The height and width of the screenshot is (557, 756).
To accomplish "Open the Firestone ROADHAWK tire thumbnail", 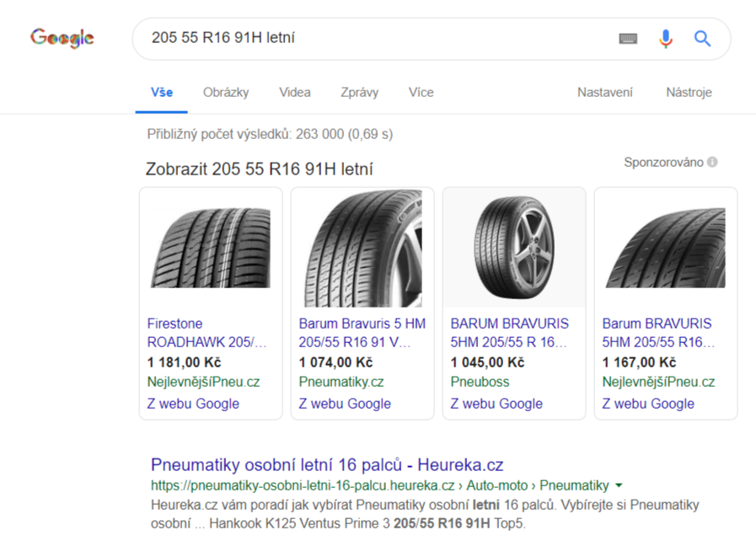I will coord(211,248).
